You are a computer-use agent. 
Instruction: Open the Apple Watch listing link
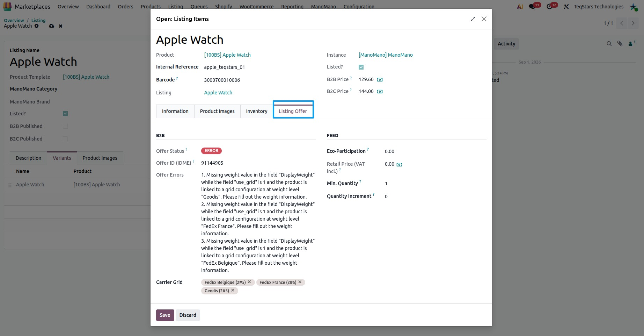point(218,93)
